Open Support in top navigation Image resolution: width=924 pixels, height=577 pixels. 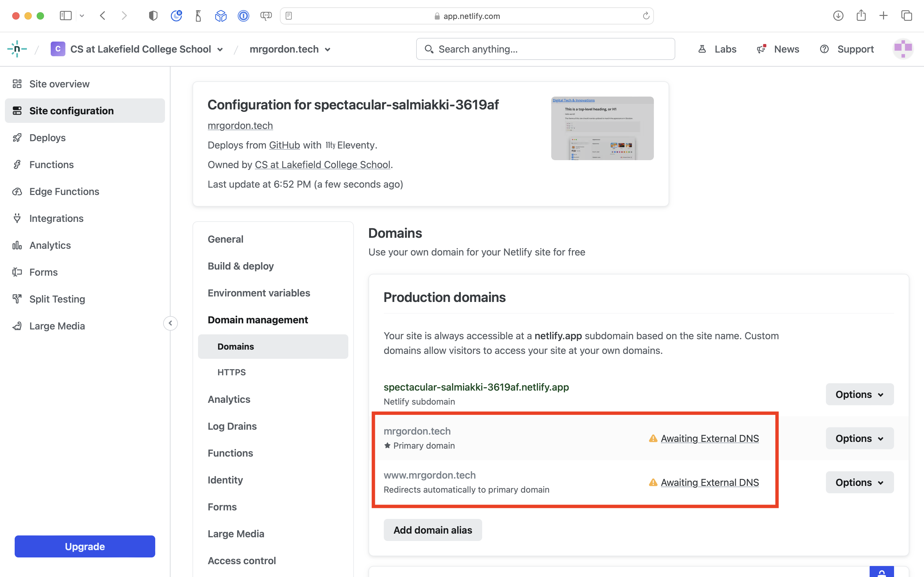847,49
